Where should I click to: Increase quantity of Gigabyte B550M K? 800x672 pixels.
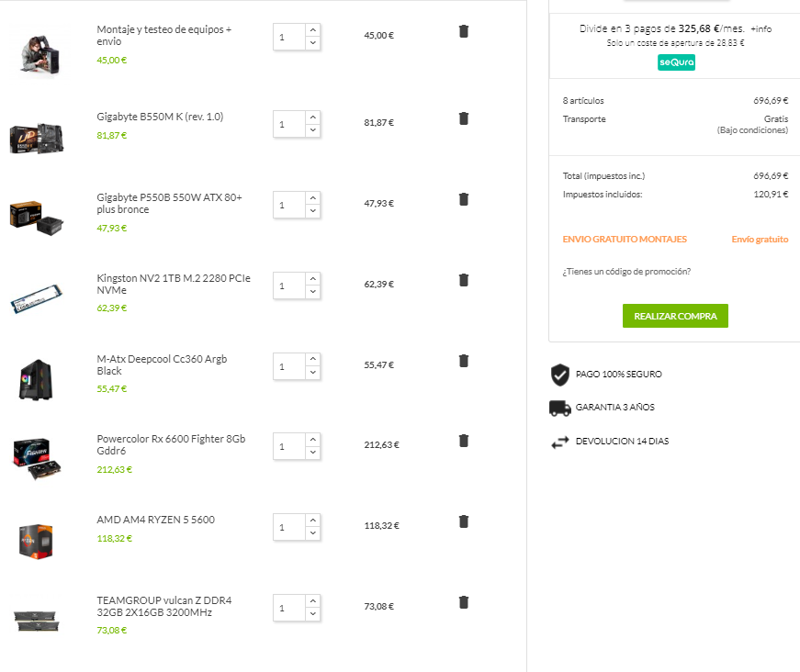(313, 118)
